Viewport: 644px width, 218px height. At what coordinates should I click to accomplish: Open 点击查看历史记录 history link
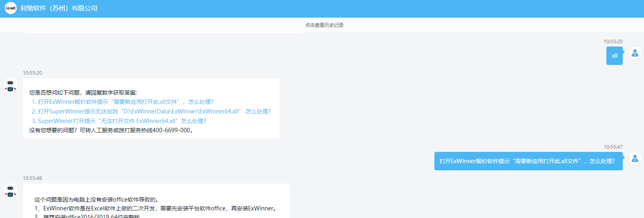pyautogui.click(x=324, y=25)
